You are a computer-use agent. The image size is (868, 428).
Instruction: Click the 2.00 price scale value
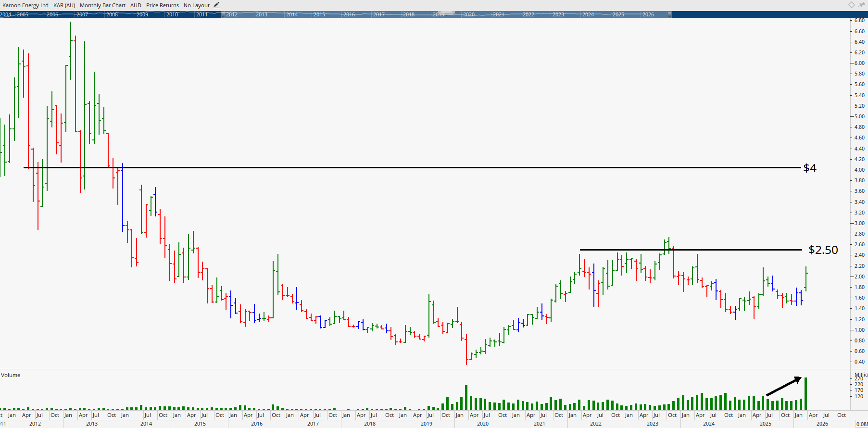[859, 277]
